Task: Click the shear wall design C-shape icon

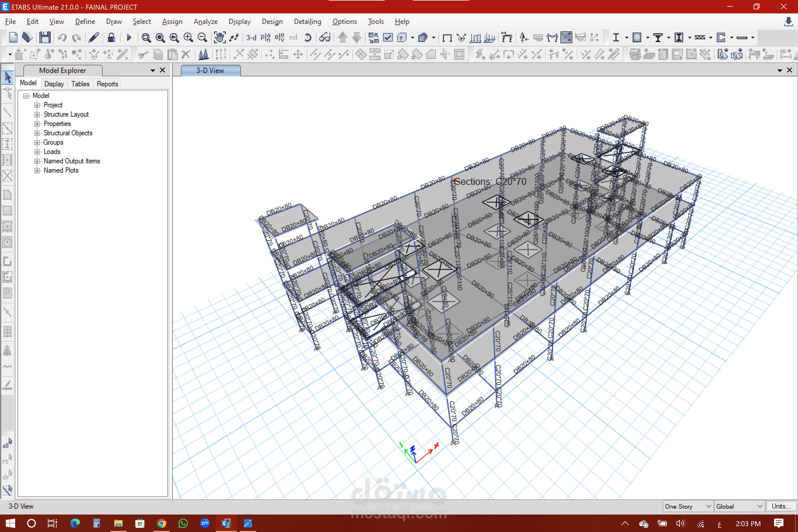Action: 721,37
